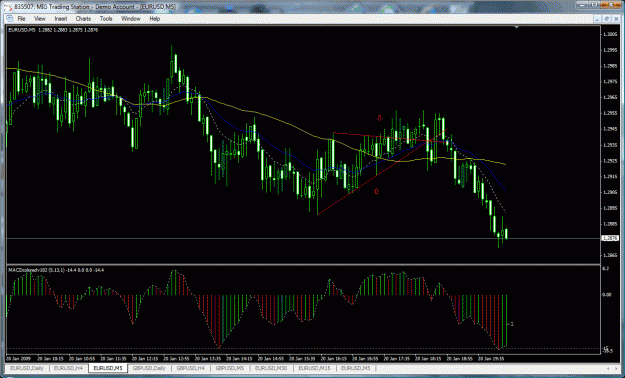Screen dimensions: 625x378
Task: Click the 20 Jan 19:35 time label
Action: (x=490, y=358)
